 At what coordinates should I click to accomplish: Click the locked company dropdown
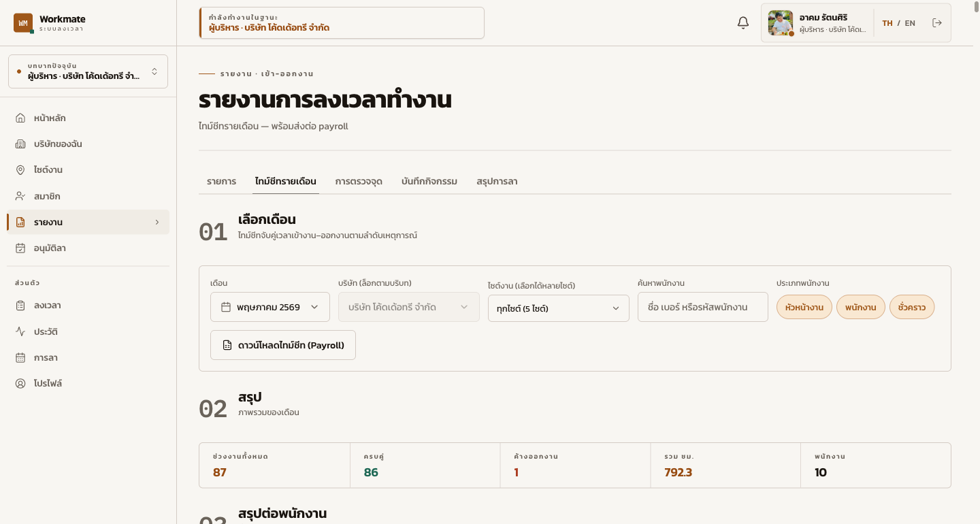[409, 307]
